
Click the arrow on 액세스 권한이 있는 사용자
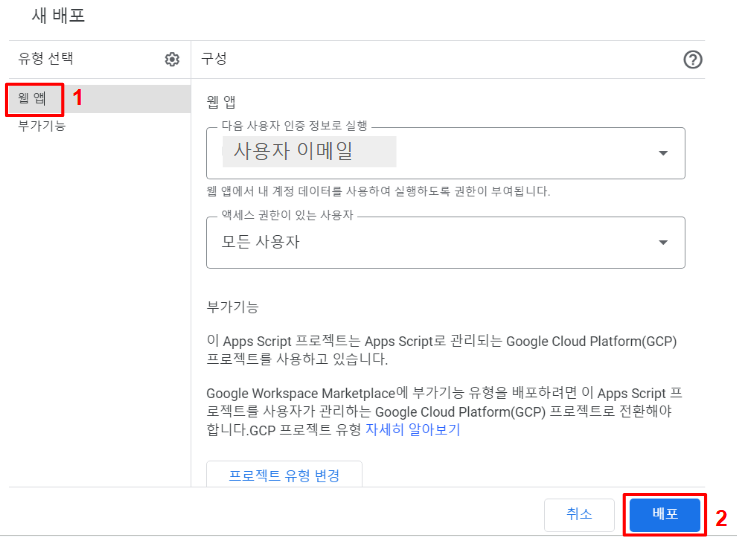coord(663,243)
